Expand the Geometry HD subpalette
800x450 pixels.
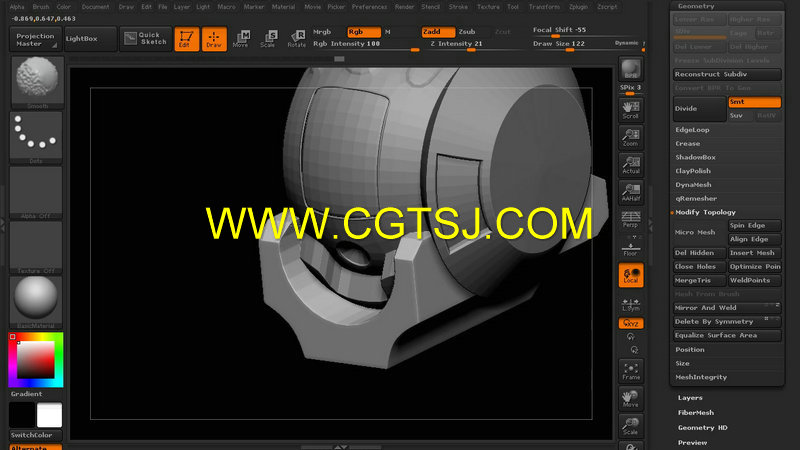coord(703,428)
